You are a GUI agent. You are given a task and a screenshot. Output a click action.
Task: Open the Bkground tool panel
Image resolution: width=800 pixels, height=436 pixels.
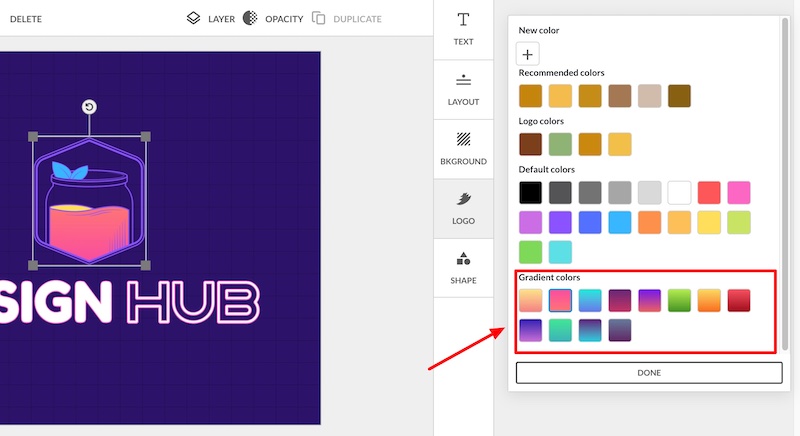463,148
